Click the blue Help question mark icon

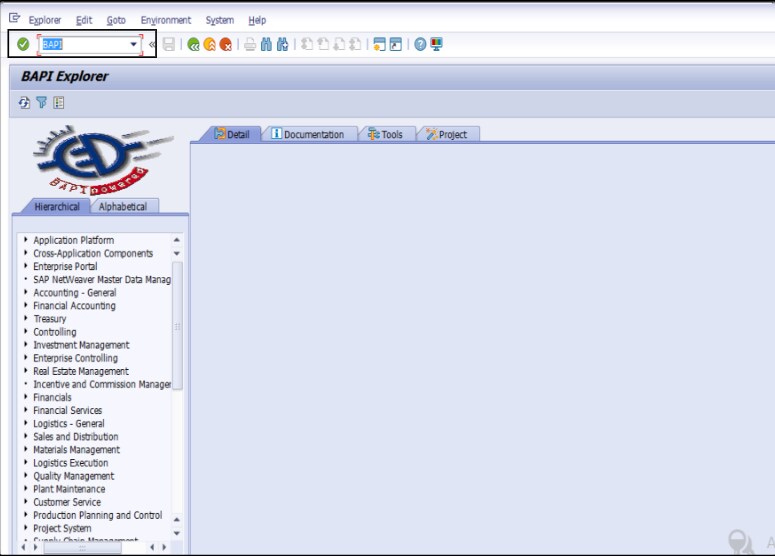(x=420, y=44)
